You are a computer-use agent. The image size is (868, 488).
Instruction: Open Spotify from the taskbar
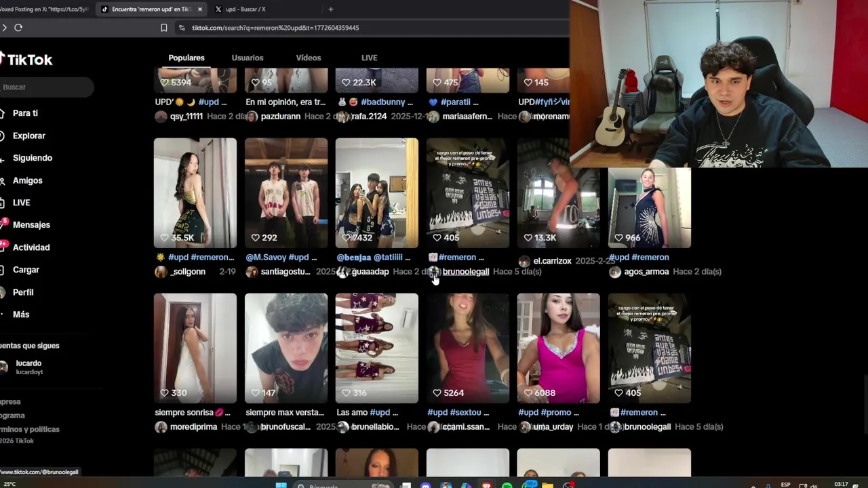pos(507,485)
